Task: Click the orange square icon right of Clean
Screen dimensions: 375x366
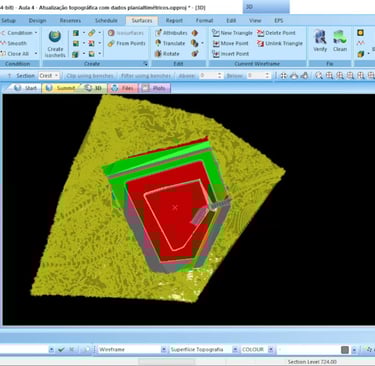Action: pos(360,33)
